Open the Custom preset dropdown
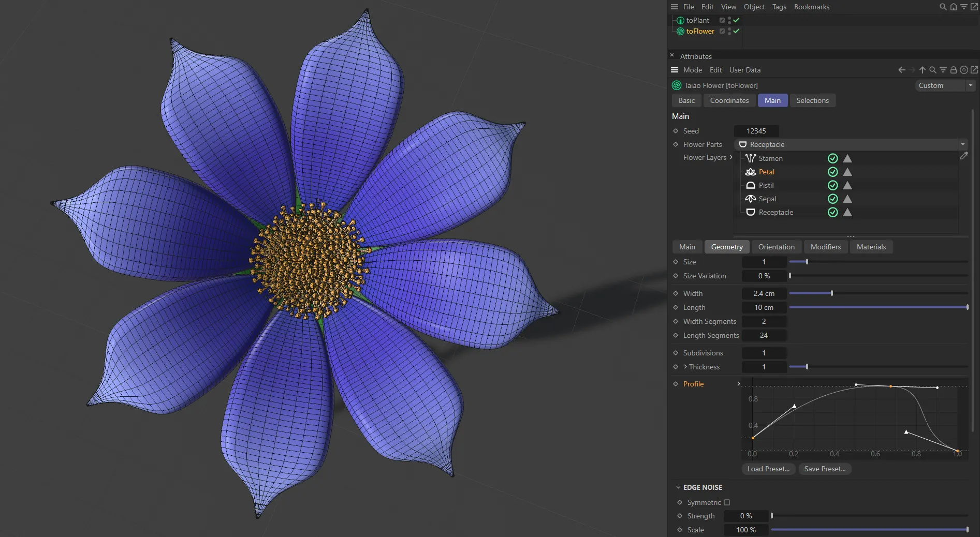This screenshot has height=537, width=980. point(972,85)
